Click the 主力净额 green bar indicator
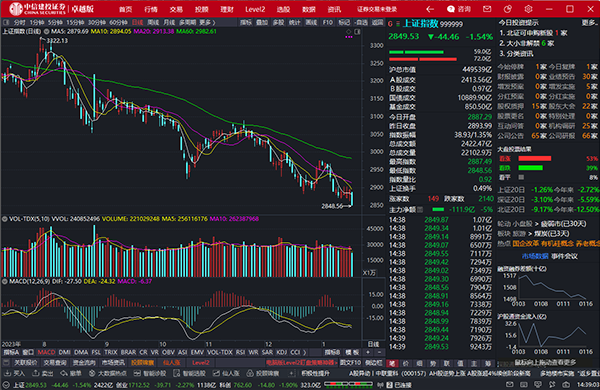Image resolution: width=600 pixels, height=390 pixels. pyautogui.click(x=438, y=209)
